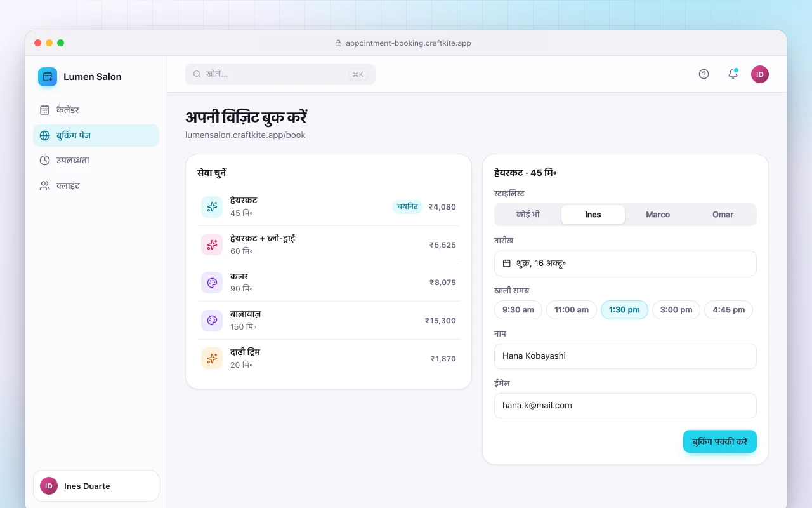
Task: Open the ID profile avatar in header
Action: [760, 74]
